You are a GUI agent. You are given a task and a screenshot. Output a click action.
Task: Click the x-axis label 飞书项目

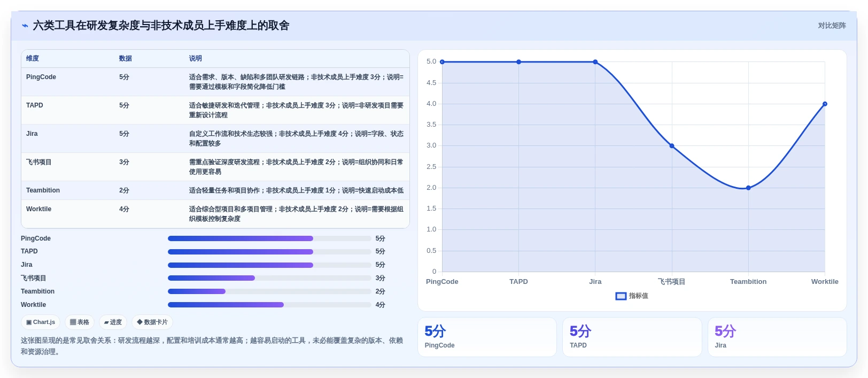[x=672, y=282]
